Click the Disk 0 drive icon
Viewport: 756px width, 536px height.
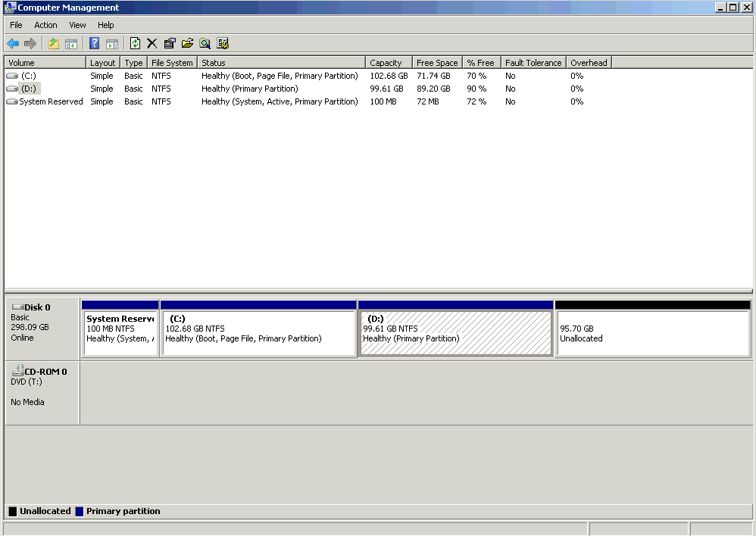click(x=18, y=307)
